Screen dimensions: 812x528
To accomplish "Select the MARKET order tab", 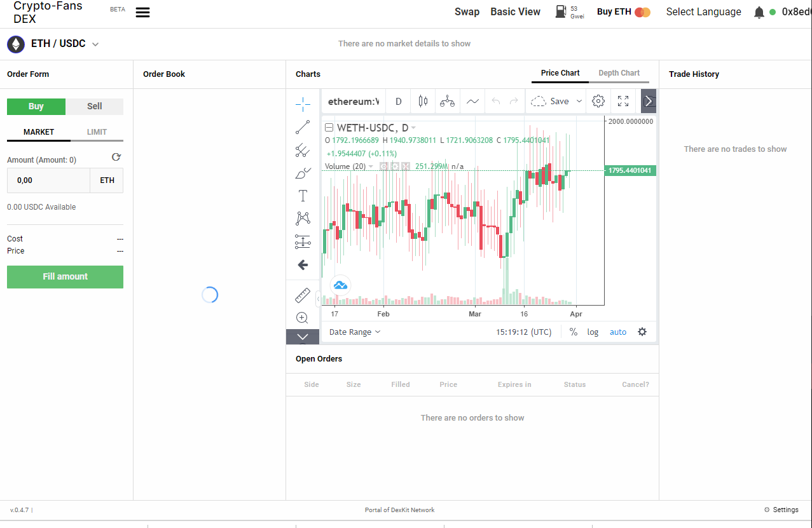I will 39,132.
